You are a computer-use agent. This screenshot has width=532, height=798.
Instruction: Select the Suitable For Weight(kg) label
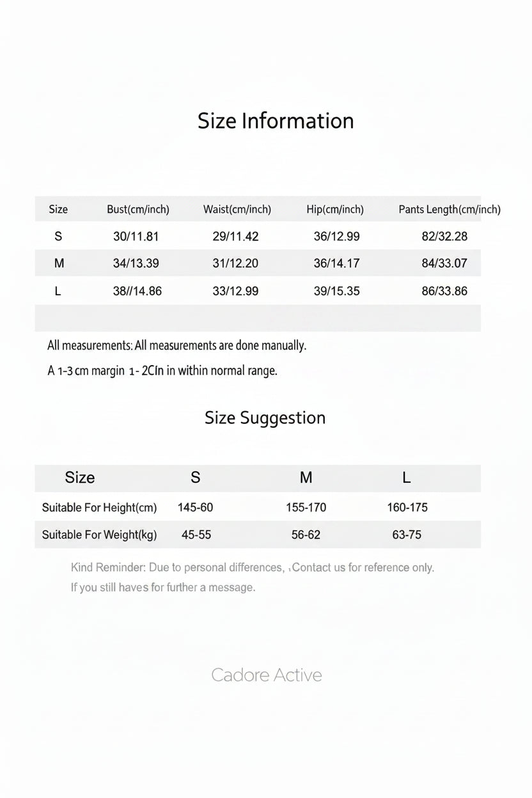tap(99, 535)
